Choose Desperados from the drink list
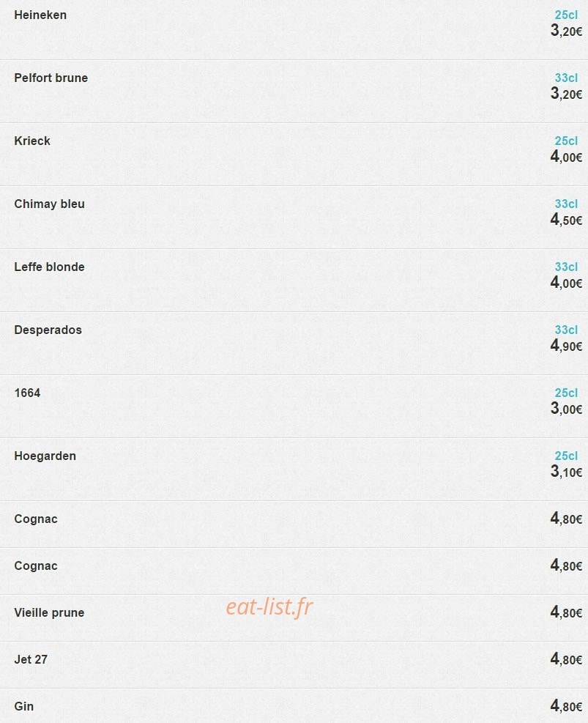 point(48,330)
